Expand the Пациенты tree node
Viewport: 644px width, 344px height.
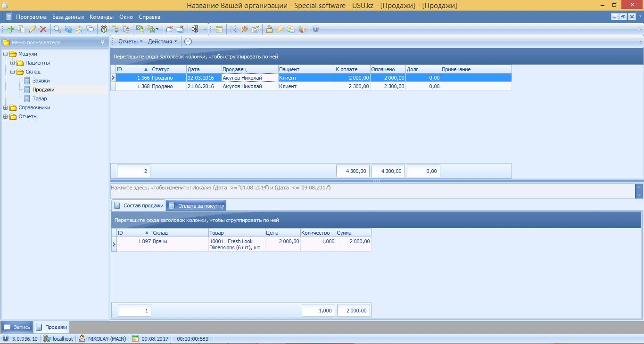tap(13, 63)
